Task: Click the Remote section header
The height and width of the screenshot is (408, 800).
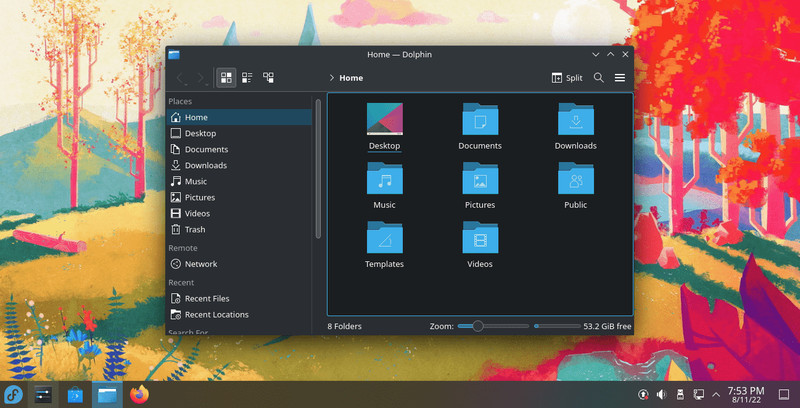Action: click(x=183, y=248)
